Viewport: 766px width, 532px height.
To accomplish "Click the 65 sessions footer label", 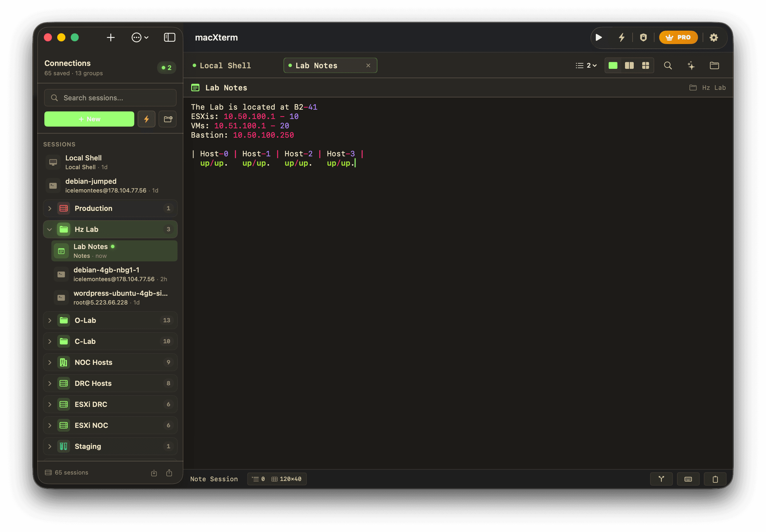I will [67, 473].
